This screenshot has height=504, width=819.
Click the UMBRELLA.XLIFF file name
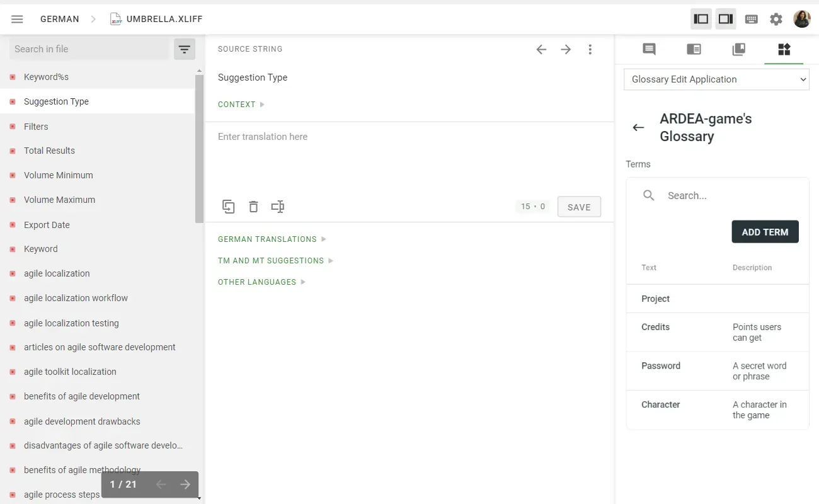[x=163, y=19]
